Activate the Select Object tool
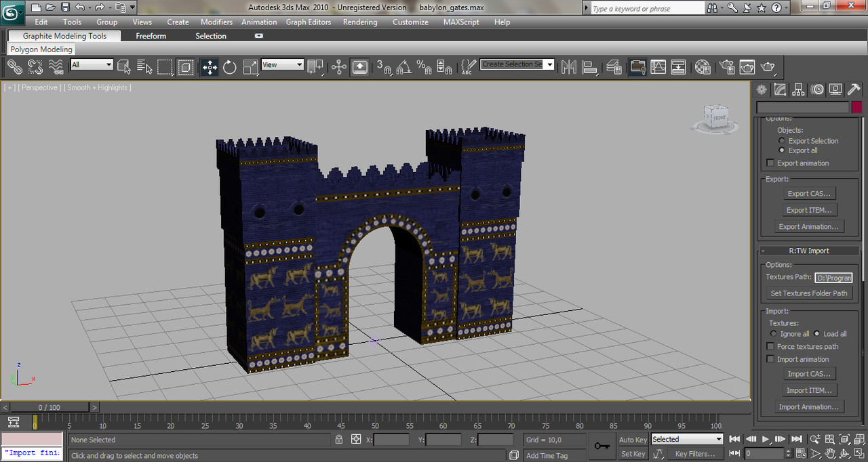Image resolution: width=868 pixels, height=462 pixels. coord(124,66)
